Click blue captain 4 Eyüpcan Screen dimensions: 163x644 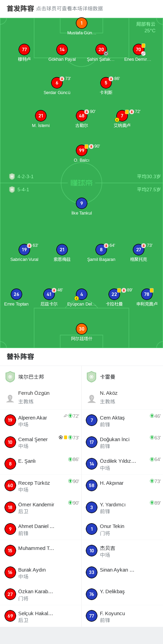click(x=82, y=297)
